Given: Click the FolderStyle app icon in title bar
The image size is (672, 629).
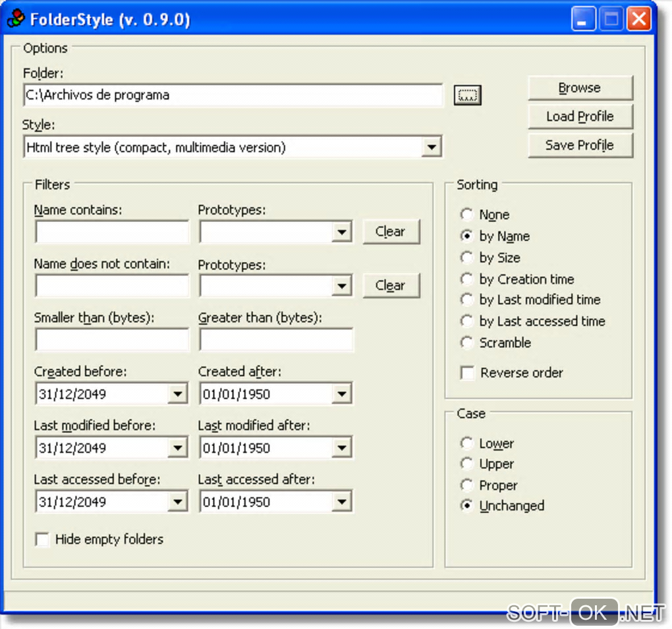Looking at the screenshot, I should (x=16, y=18).
